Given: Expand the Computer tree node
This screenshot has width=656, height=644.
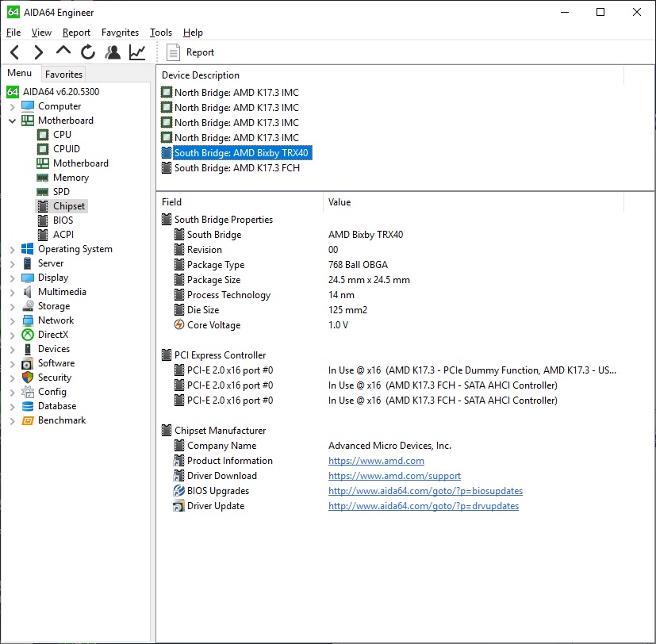Looking at the screenshot, I should pos(12,106).
